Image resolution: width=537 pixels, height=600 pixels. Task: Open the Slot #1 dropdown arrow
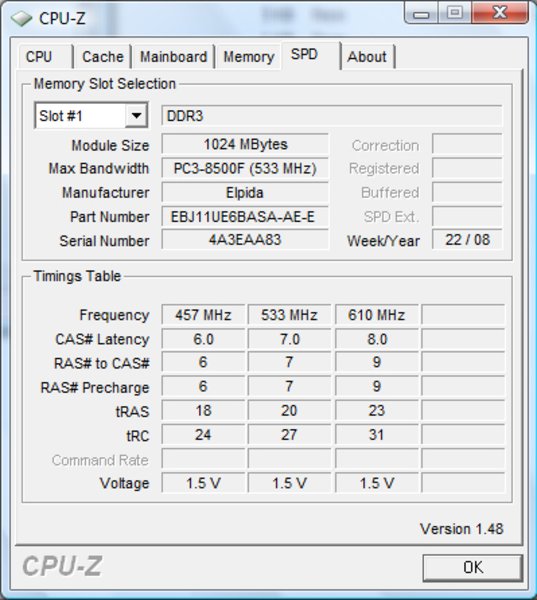[x=136, y=115]
